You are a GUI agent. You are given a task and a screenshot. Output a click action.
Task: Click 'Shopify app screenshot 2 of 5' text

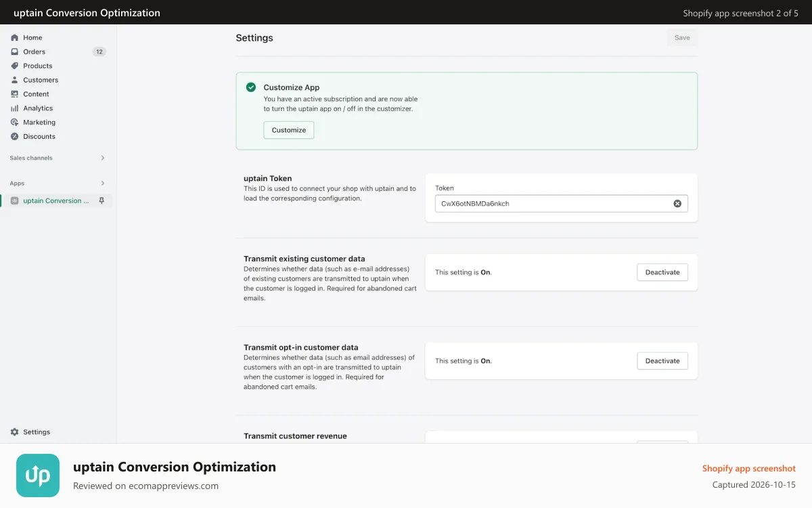[x=741, y=13]
